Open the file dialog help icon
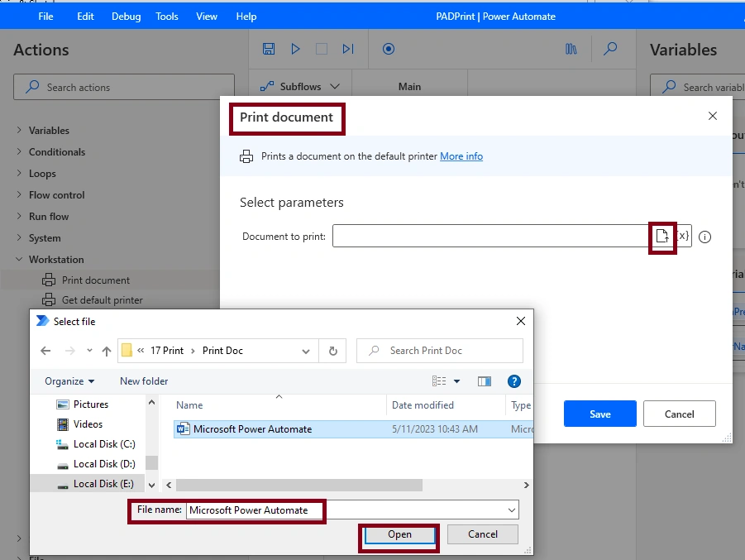Screen dimensions: 745x560 pyautogui.click(x=514, y=381)
